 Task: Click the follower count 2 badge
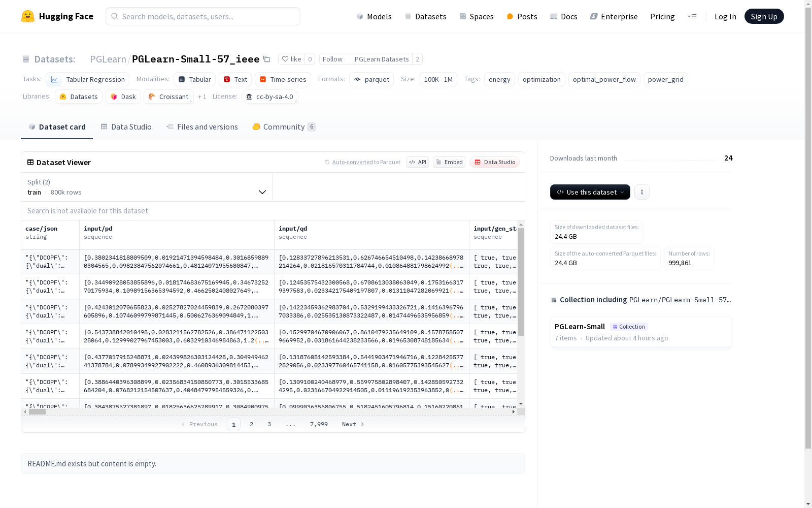coord(418,59)
